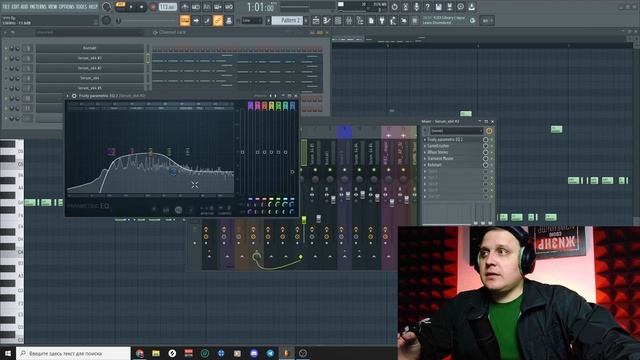The image size is (640, 360).
Task: Click the tempo field showing 113
Action: pos(167,7)
